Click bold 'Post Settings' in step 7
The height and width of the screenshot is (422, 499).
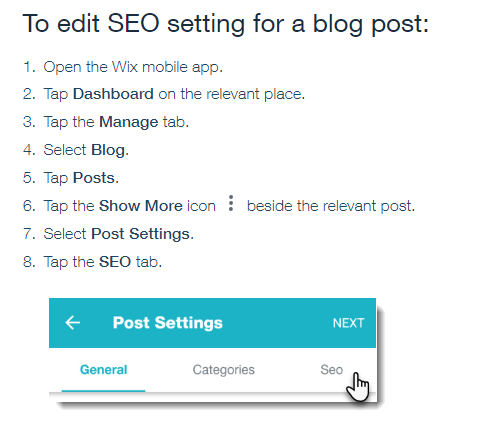coord(140,234)
